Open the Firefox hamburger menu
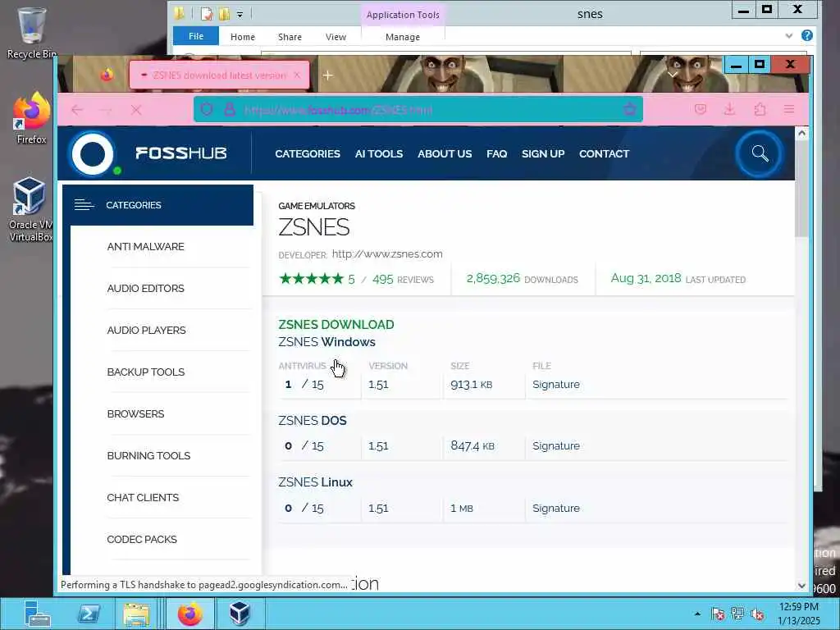The width and height of the screenshot is (840, 630). (788, 109)
